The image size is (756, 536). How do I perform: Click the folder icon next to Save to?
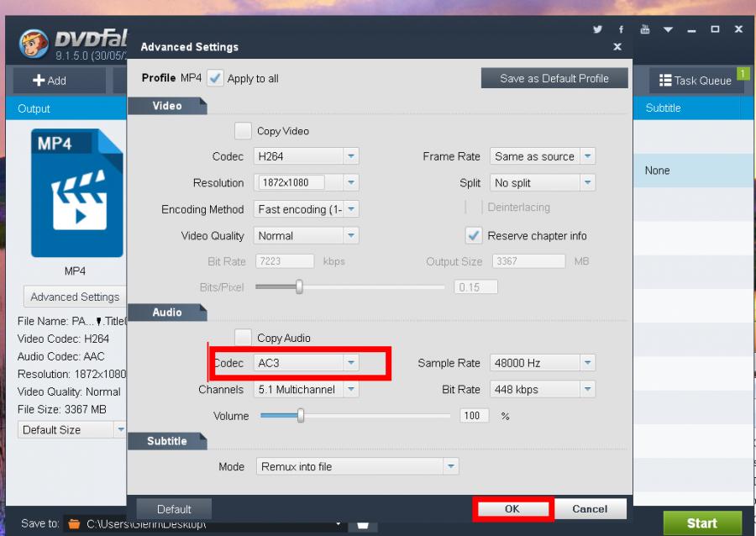coord(74,523)
